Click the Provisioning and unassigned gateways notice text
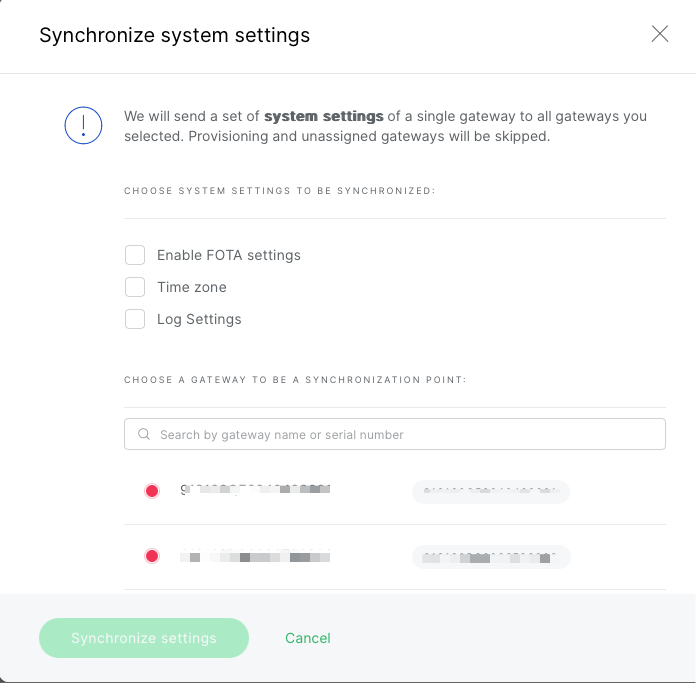This screenshot has width=696, height=683. point(369,136)
